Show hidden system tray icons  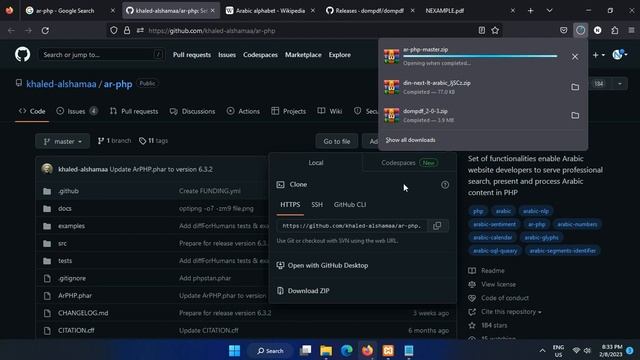point(542,351)
